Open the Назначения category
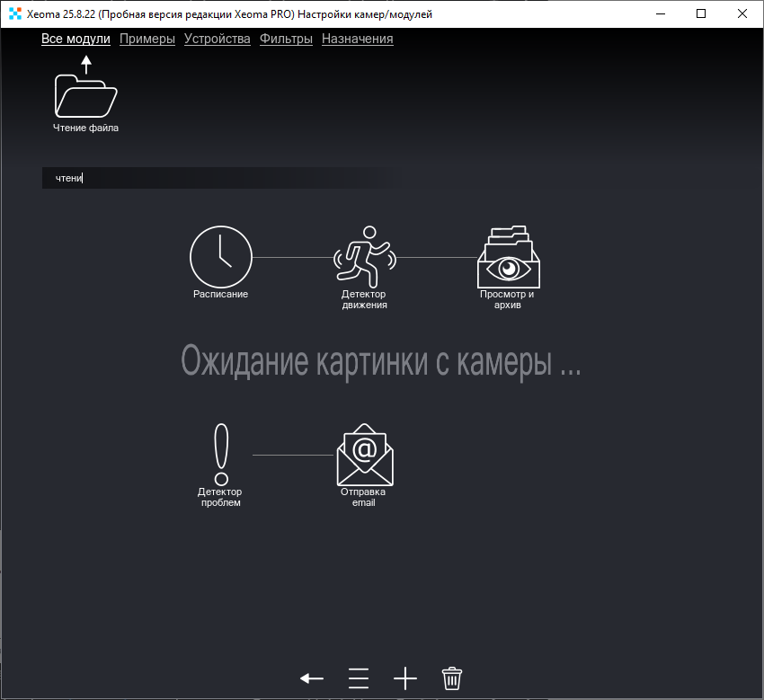 pos(359,40)
